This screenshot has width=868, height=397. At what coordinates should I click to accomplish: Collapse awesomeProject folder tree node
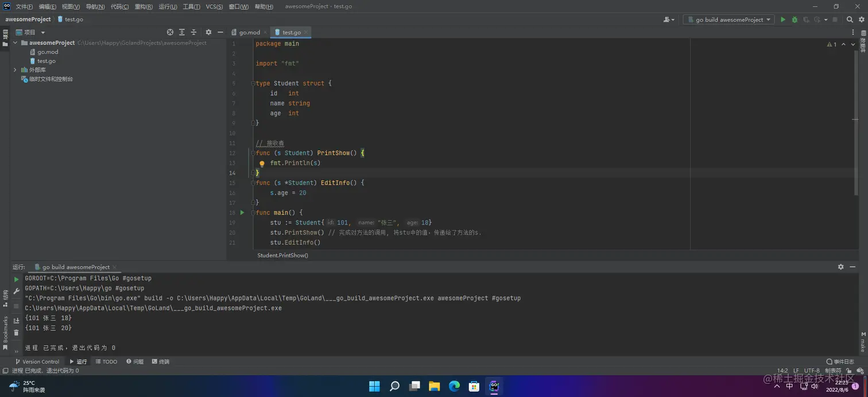coord(15,43)
